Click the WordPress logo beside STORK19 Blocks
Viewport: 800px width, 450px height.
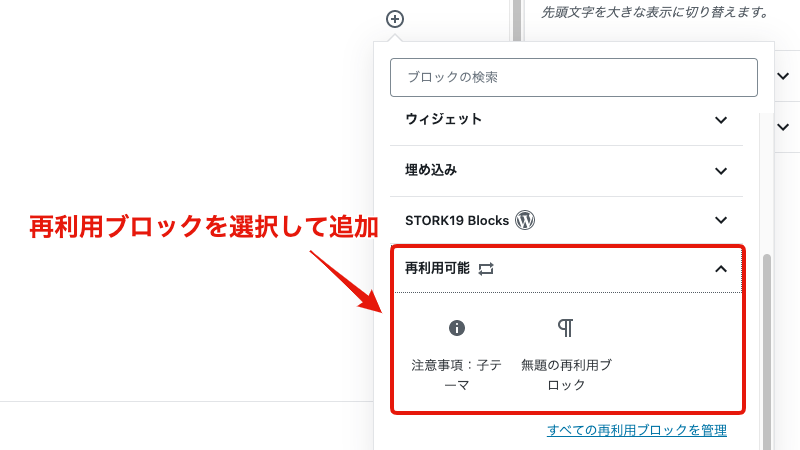pos(524,220)
